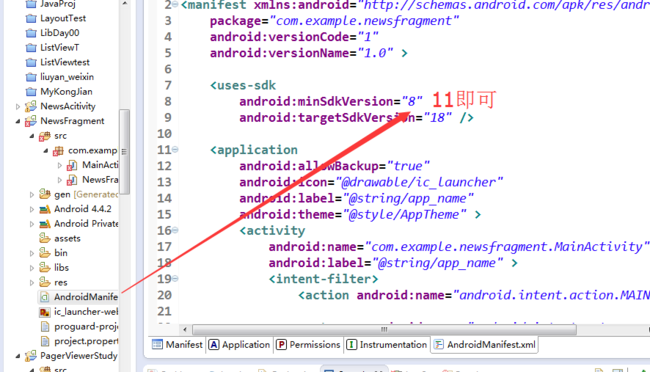
Task: Switch to the Manifest editor tab
Action: [177, 345]
